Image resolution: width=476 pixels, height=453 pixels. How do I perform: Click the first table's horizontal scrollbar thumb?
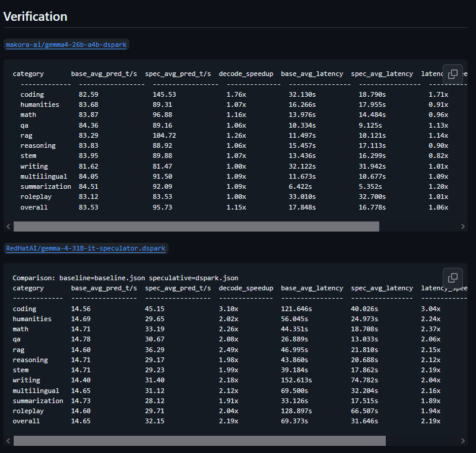pos(196,227)
